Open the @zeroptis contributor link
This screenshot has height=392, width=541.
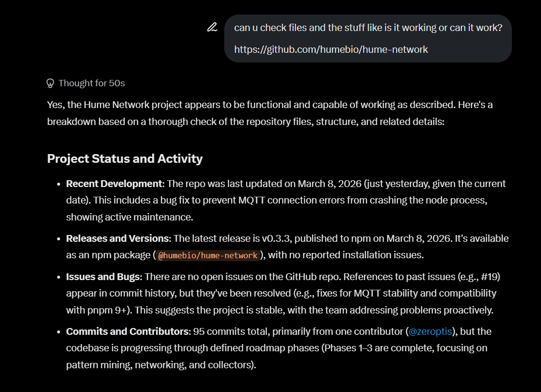430,331
